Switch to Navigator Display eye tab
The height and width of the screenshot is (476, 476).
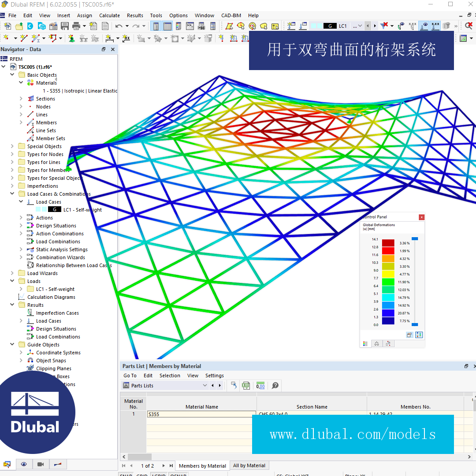pos(24,464)
